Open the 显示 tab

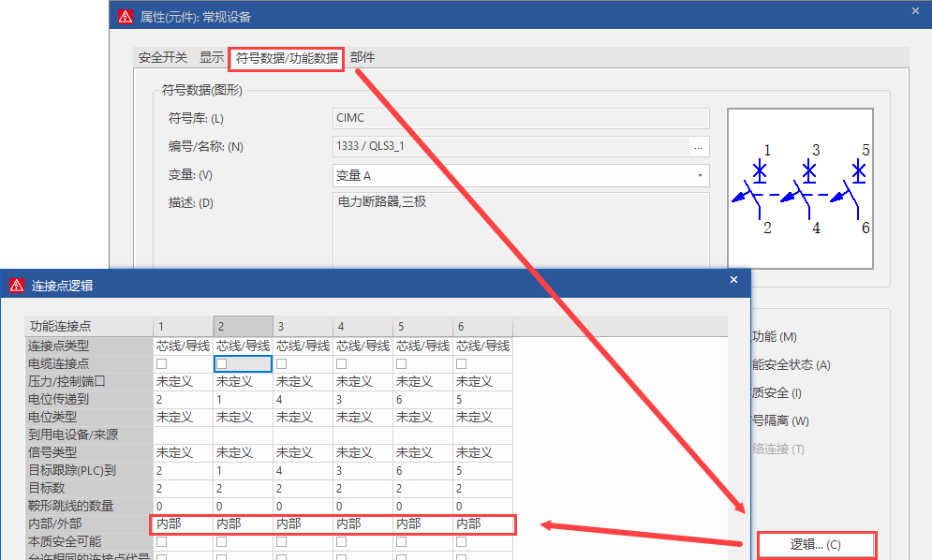point(212,58)
